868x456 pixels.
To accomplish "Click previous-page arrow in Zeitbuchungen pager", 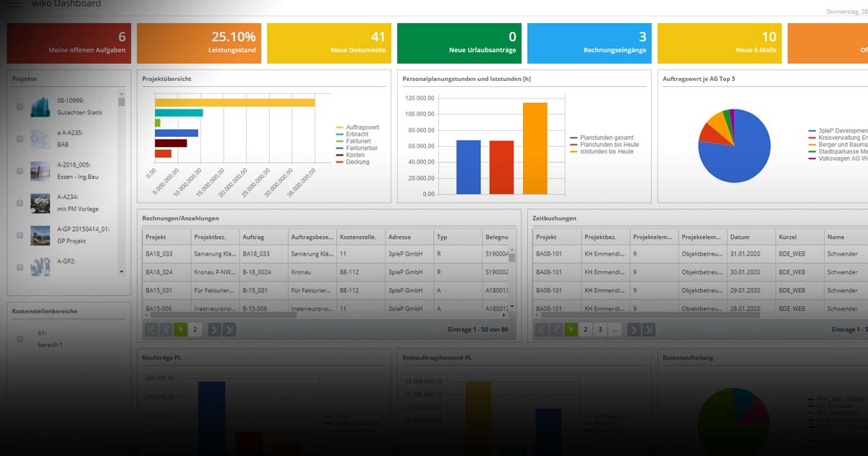I will point(556,330).
